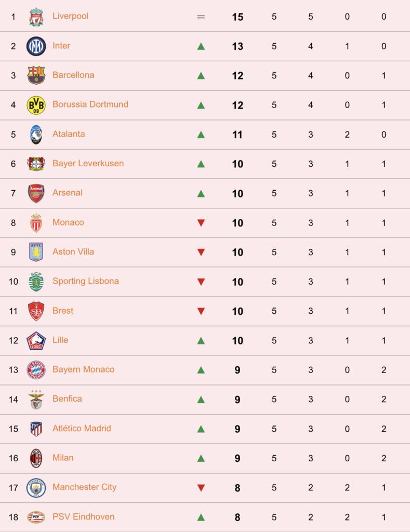Click the Manchester City badge

pyautogui.click(x=36, y=487)
